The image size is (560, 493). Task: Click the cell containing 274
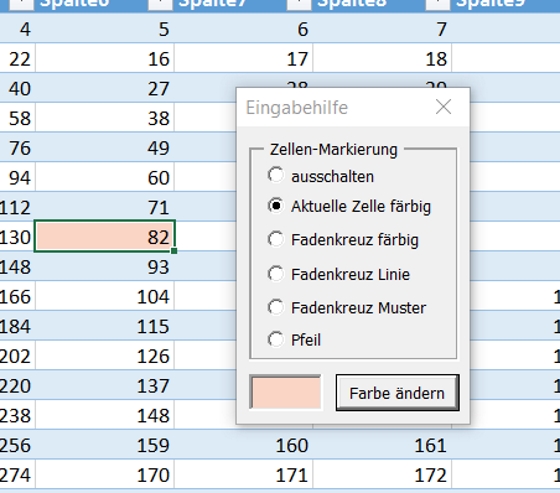[18, 474]
